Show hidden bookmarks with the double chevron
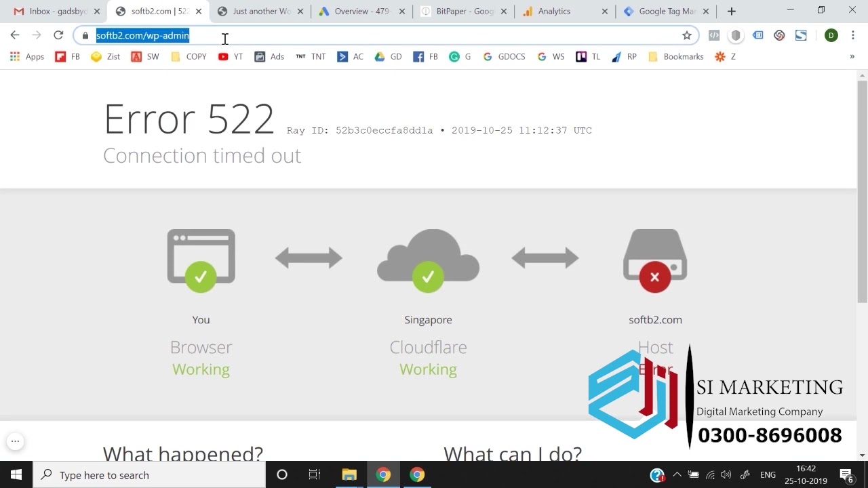This screenshot has height=488, width=868. (x=852, y=57)
